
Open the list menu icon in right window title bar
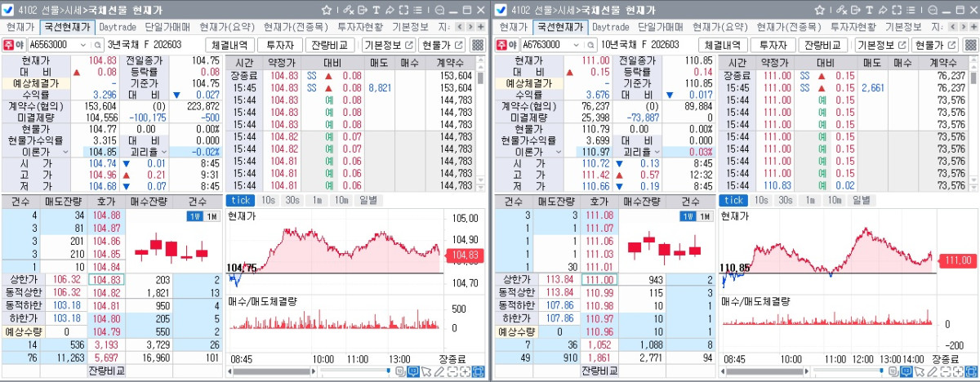coord(910,11)
